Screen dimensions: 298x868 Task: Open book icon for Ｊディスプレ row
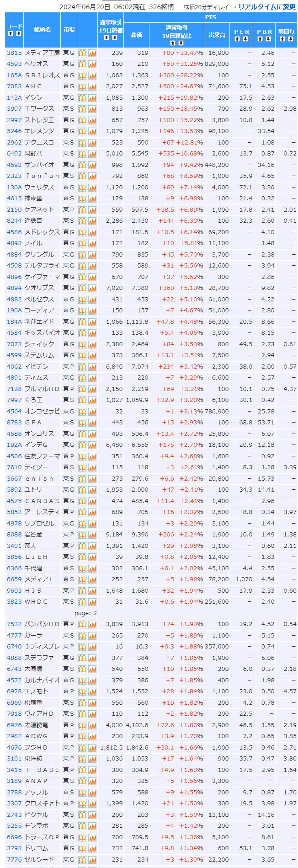click(82, 647)
